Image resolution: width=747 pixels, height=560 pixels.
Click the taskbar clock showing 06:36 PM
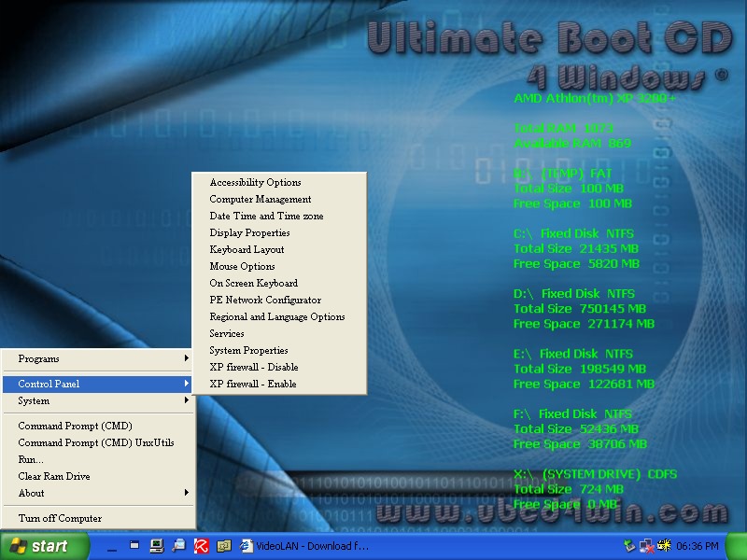point(699,546)
